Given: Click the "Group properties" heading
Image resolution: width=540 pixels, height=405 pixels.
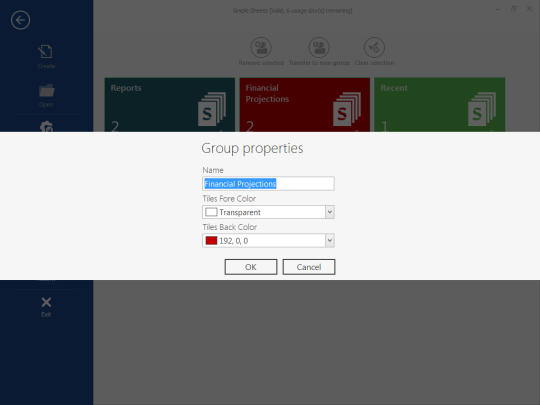Looking at the screenshot, I should pyautogui.click(x=252, y=148).
